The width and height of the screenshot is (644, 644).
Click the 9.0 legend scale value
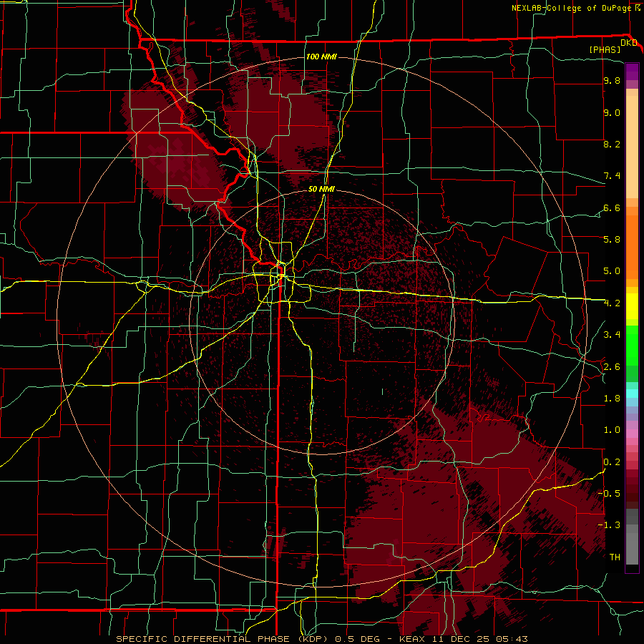point(612,112)
